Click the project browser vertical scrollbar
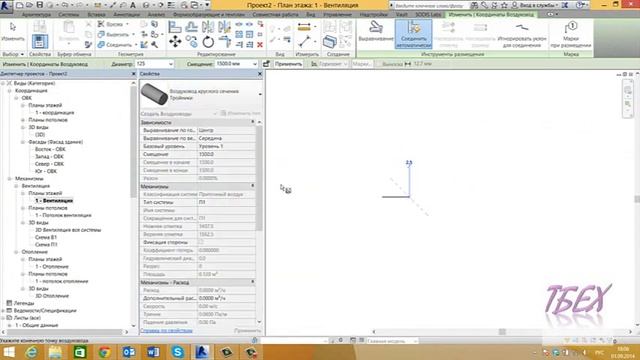Screen dimensions: 640x360 point(133,142)
